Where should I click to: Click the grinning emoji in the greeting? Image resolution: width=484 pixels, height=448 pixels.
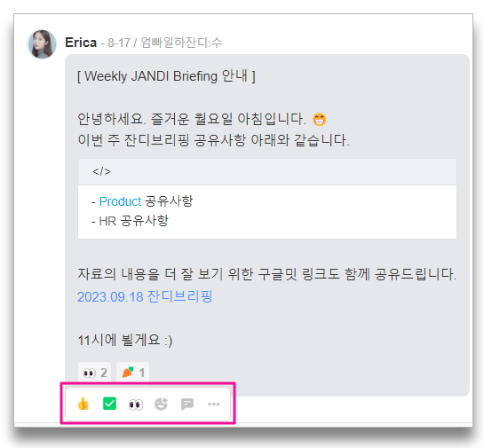pyautogui.click(x=319, y=120)
